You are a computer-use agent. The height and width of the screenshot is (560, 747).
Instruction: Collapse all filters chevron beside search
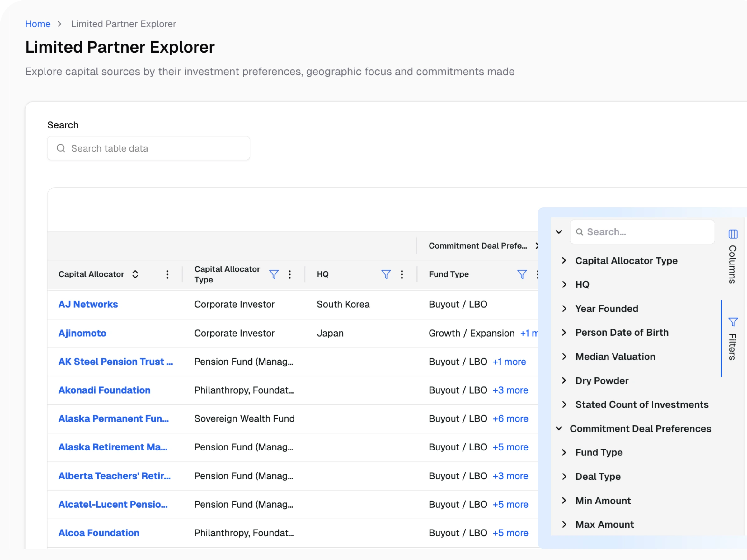pyautogui.click(x=559, y=232)
